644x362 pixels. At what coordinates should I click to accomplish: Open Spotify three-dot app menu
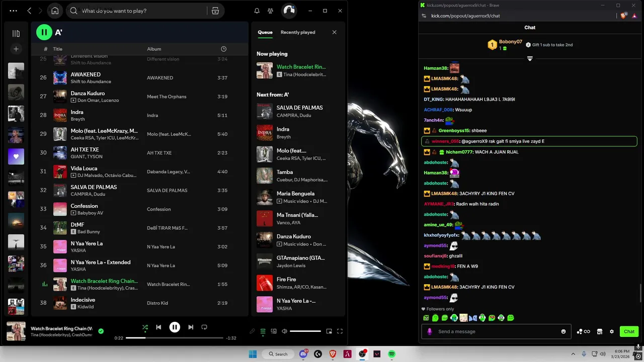point(13,11)
